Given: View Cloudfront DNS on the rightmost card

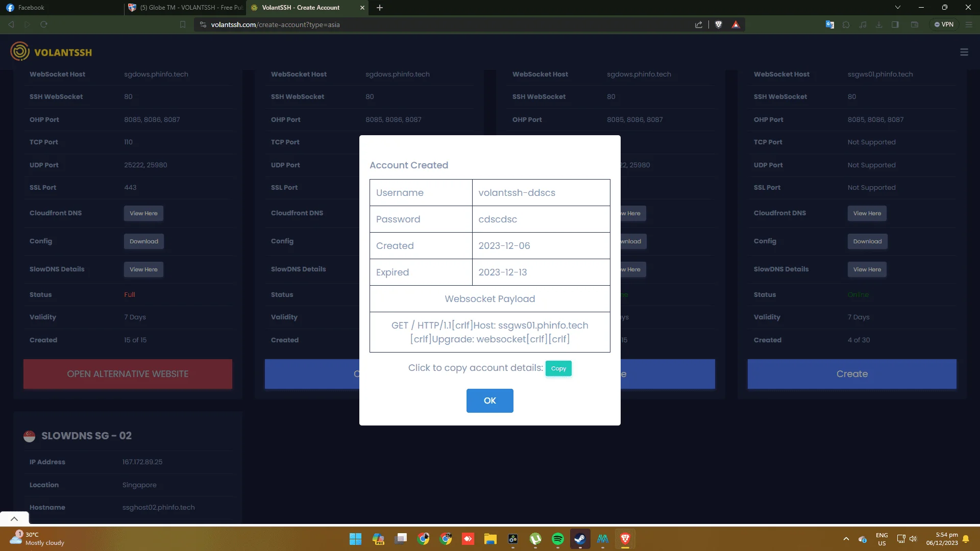Looking at the screenshot, I should [x=867, y=213].
